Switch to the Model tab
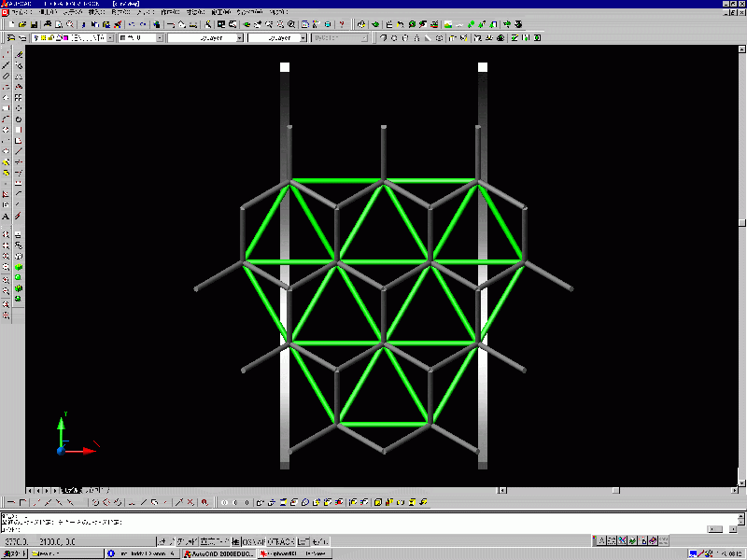The image size is (747, 560). click(x=71, y=490)
